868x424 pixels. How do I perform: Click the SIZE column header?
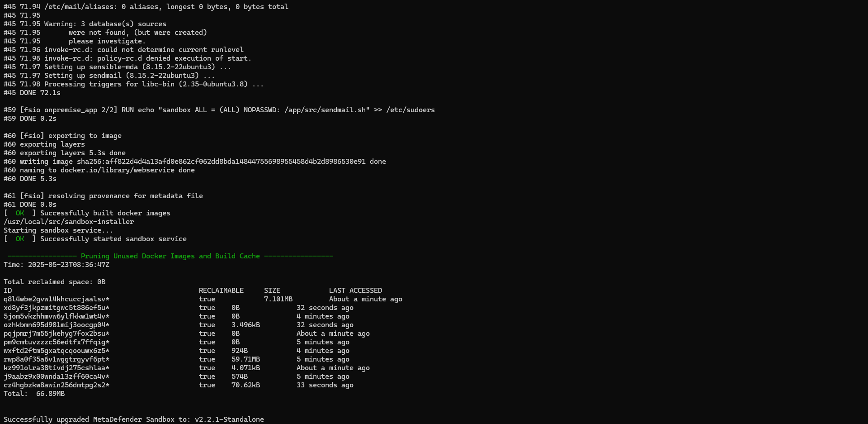tap(272, 291)
